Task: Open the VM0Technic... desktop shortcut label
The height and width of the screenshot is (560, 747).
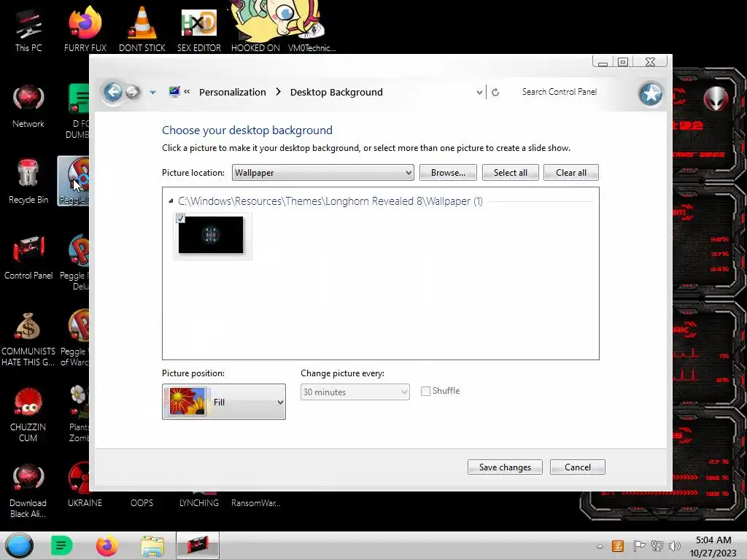Action: tap(312, 47)
